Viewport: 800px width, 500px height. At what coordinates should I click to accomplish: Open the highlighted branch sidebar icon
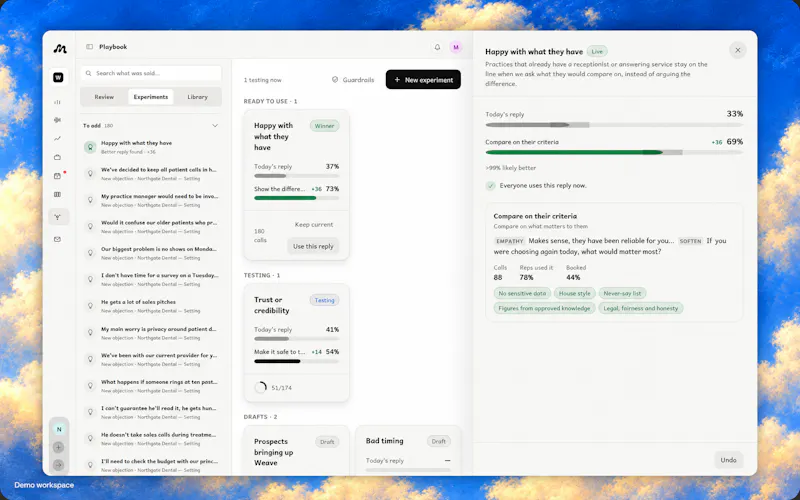point(58,217)
